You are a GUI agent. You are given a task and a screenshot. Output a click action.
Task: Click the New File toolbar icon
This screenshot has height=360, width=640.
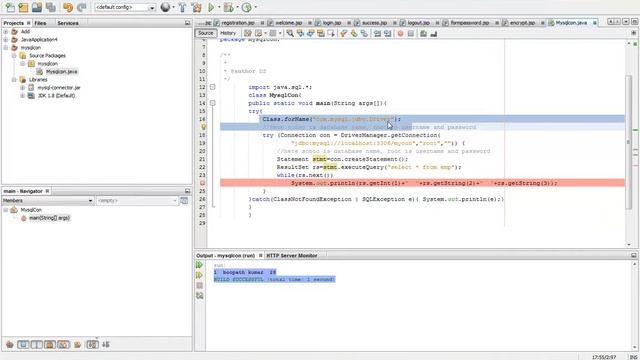point(9,7)
